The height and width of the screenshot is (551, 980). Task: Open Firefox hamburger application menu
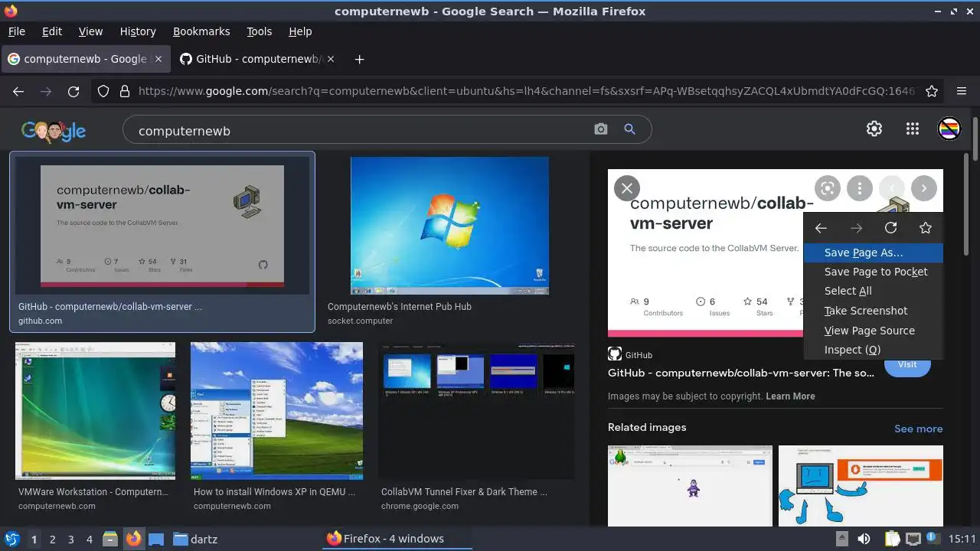tap(962, 91)
